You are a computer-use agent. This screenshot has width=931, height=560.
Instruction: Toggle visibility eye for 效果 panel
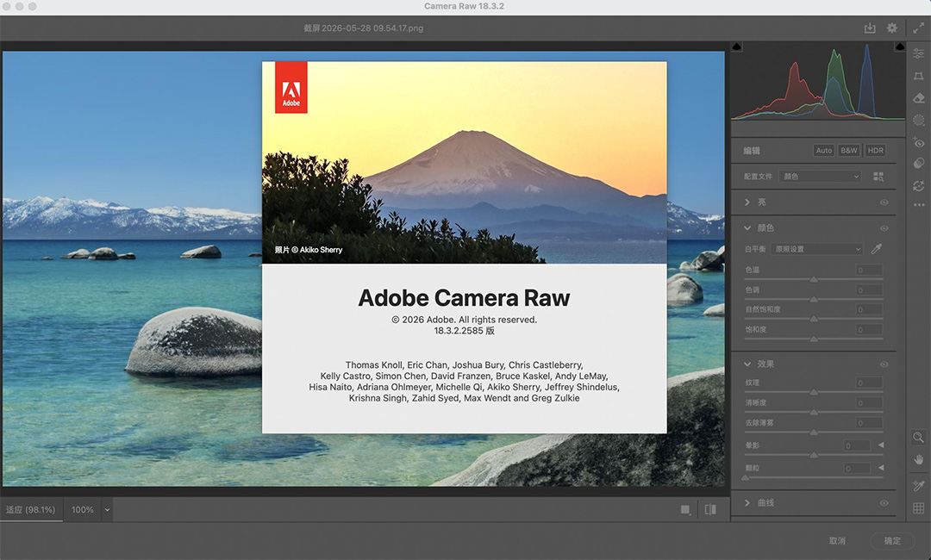pyautogui.click(x=884, y=364)
